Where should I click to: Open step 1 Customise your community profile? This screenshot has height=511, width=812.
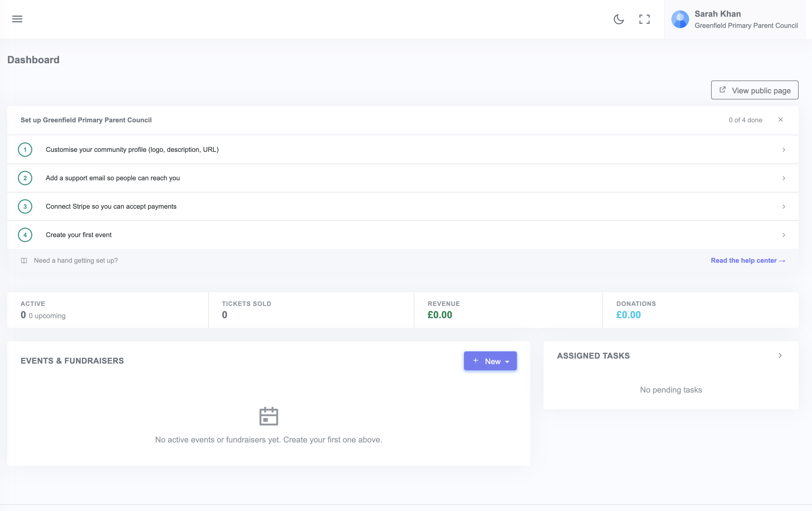coord(403,150)
